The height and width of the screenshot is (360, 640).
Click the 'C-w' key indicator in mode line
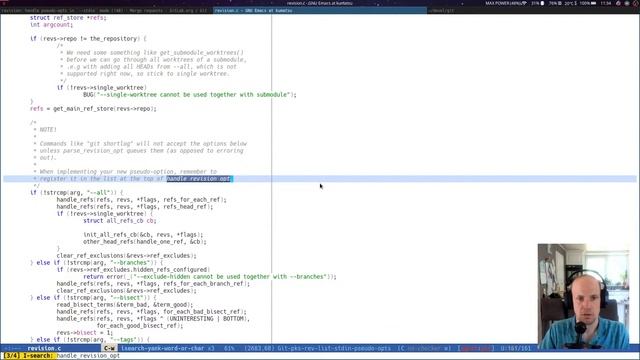pyautogui.click(x=109, y=348)
